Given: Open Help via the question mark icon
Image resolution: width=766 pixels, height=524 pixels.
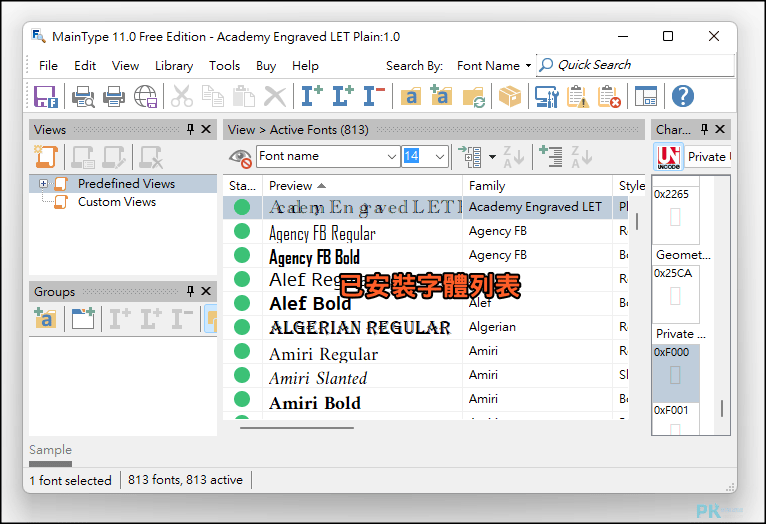Looking at the screenshot, I should pos(682,96).
